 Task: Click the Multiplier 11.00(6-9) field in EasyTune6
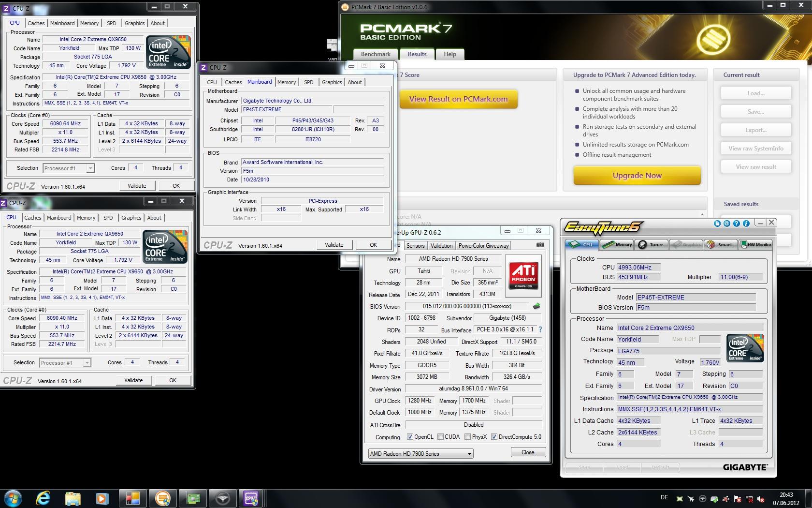740,277
